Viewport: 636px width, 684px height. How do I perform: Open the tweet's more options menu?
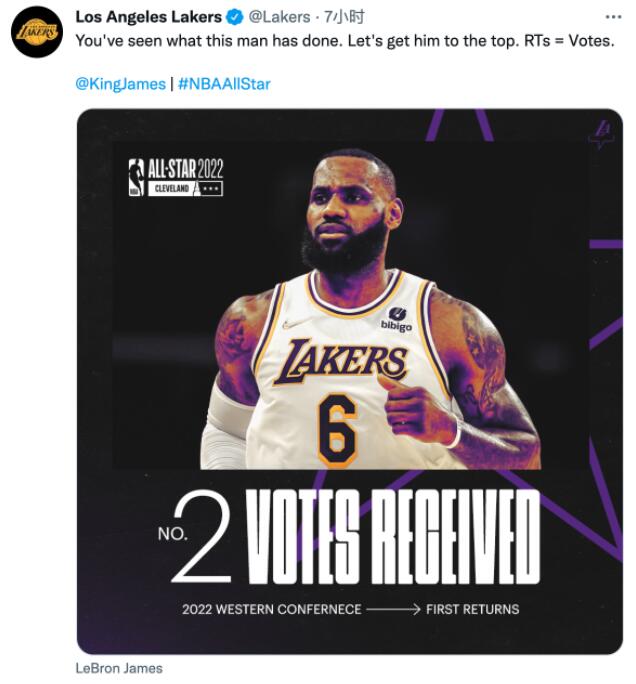tap(613, 17)
